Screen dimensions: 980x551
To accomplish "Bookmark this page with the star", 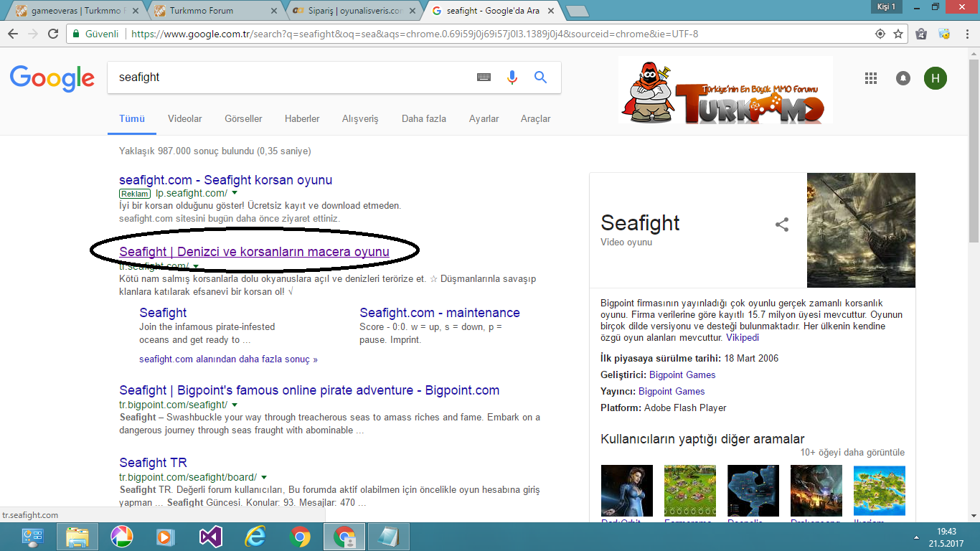I will tap(898, 34).
